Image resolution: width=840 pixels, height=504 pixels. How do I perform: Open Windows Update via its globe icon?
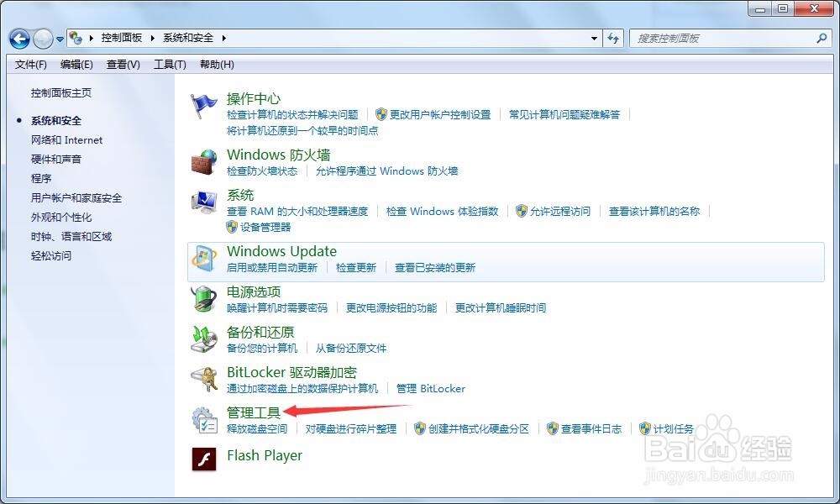tap(203, 259)
